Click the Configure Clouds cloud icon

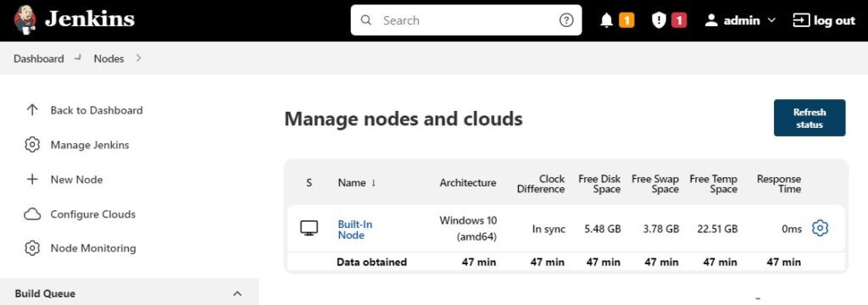pyautogui.click(x=32, y=214)
